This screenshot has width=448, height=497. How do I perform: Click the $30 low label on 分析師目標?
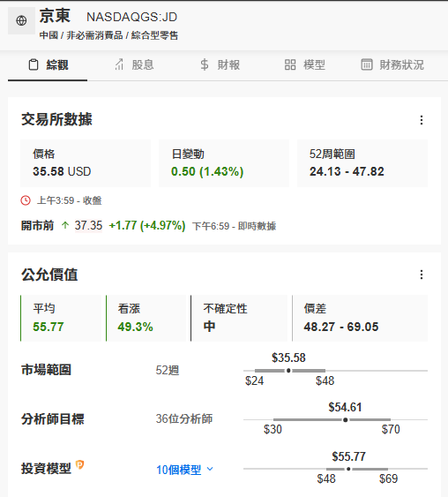coord(273,430)
